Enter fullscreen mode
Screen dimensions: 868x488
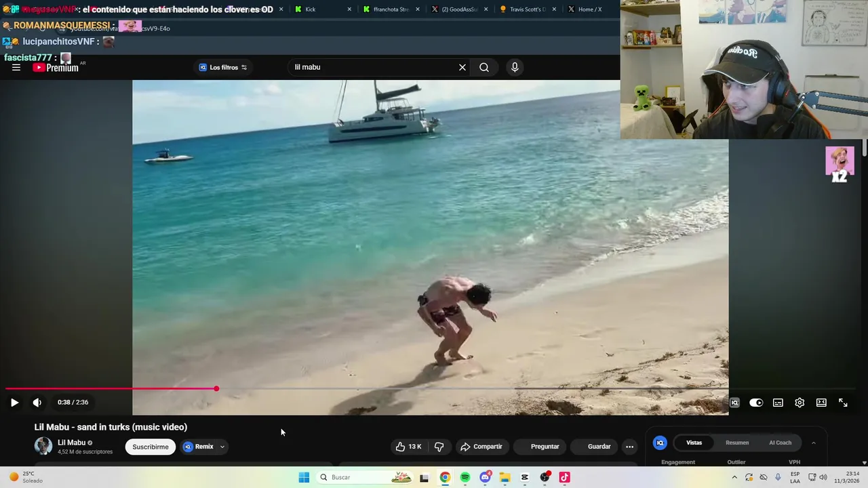tap(843, 403)
